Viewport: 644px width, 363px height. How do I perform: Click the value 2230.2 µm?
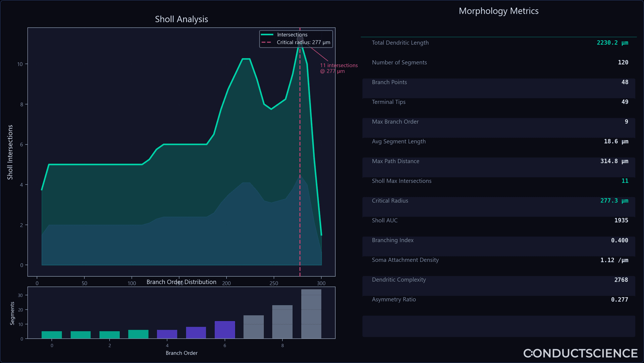[x=612, y=43]
